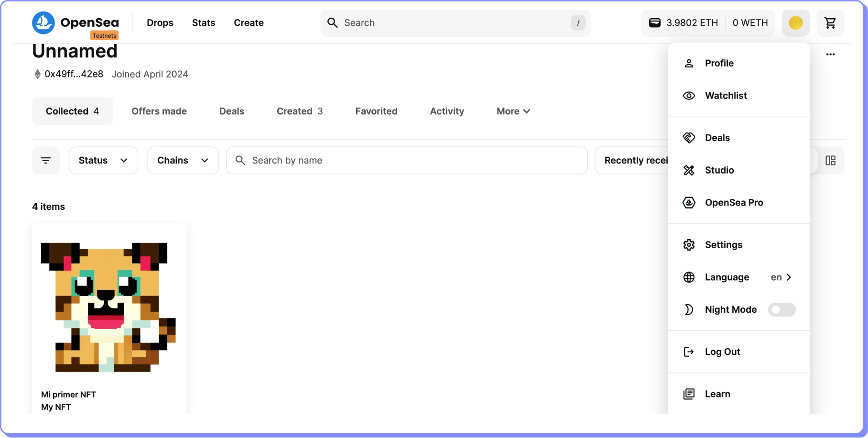Image resolution: width=868 pixels, height=438 pixels.
Task: Switch to the Created tab
Action: (299, 111)
